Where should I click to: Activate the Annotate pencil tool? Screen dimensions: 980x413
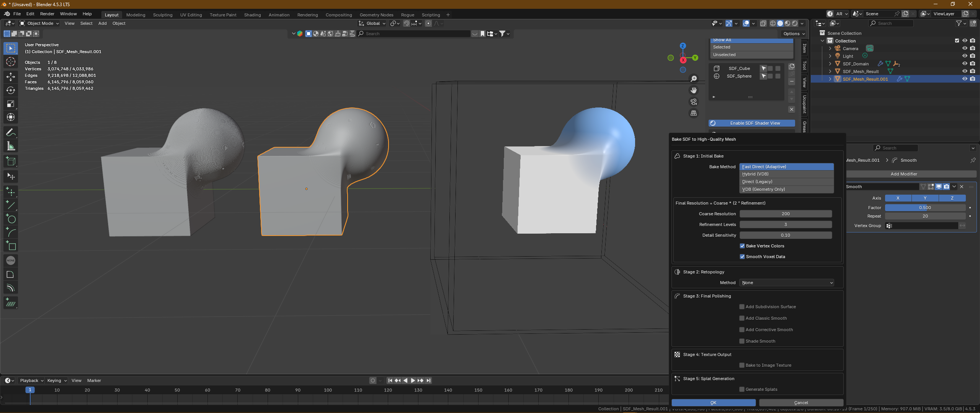pos(11,132)
